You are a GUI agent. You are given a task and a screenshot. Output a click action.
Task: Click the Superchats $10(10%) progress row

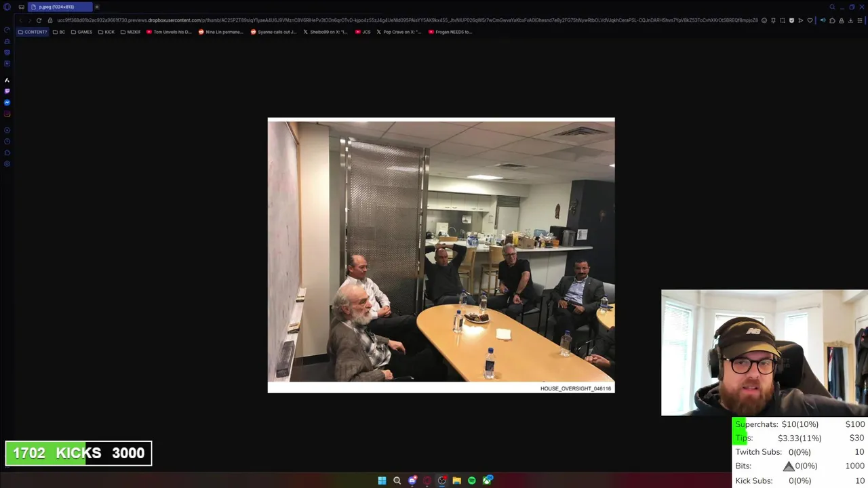click(x=800, y=424)
